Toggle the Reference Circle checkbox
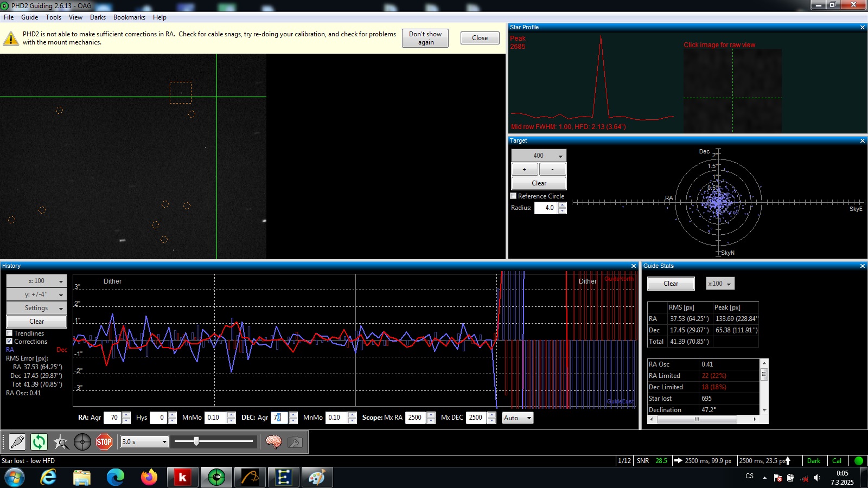This screenshot has width=868, height=488. [514, 196]
